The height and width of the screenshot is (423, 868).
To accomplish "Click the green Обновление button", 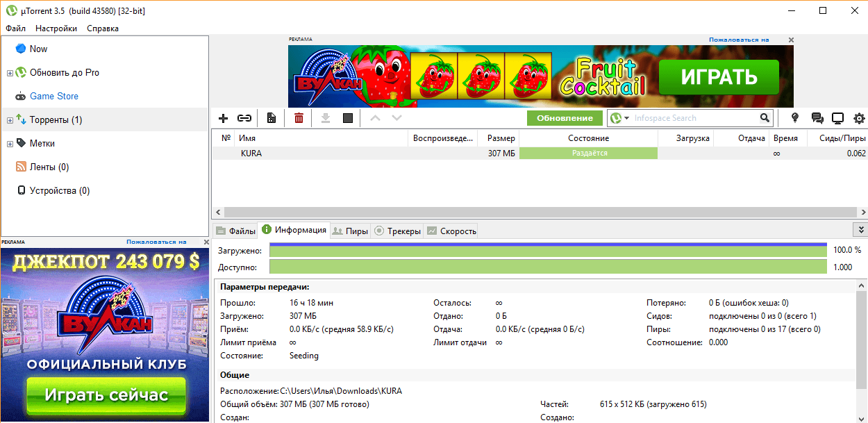I will coord(565,118).
